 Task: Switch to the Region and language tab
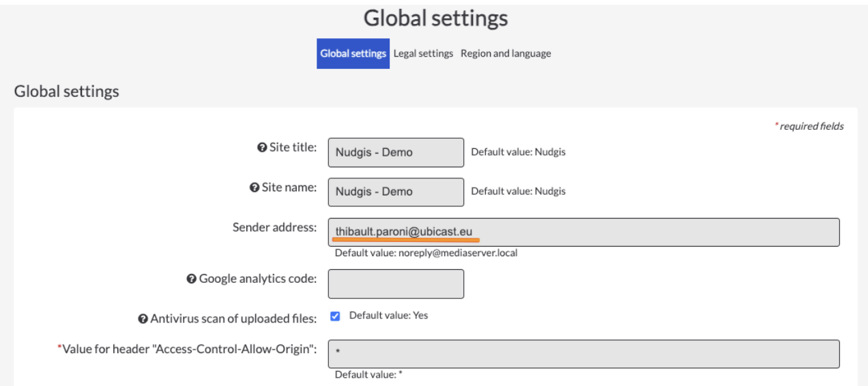[x=506, y=53]
